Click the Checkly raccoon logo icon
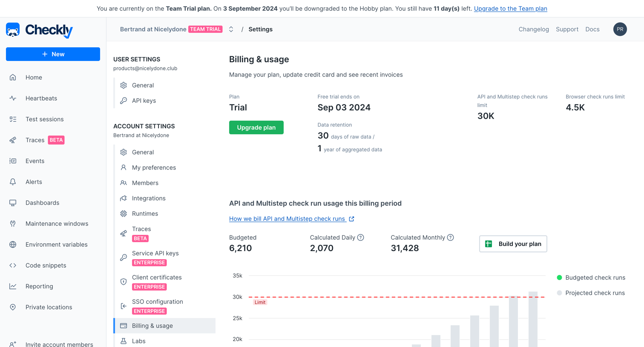 13,30
